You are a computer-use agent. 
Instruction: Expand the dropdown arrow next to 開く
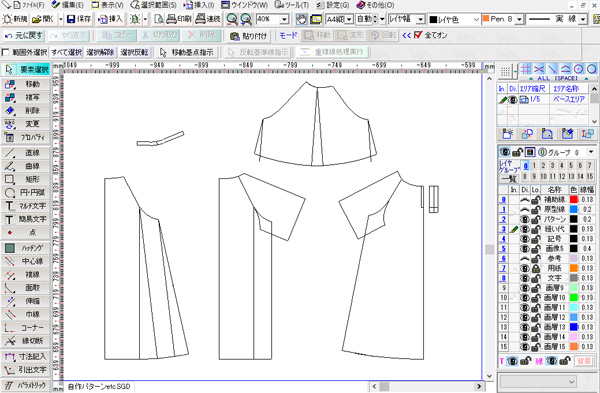60,19
